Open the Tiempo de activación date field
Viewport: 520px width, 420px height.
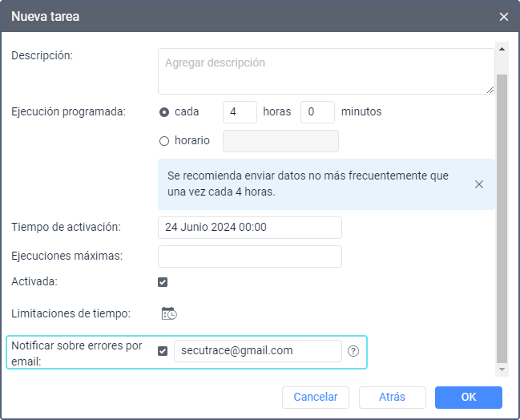250,228
